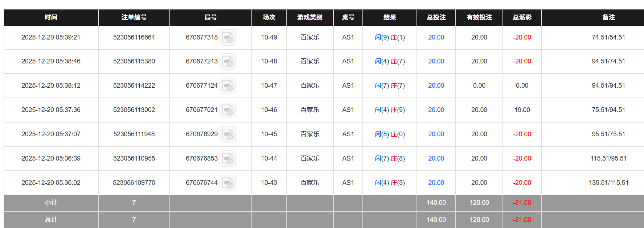Select bet order number 523056116664
This screenshot has width=644, height=228.
tap(134, 37)
